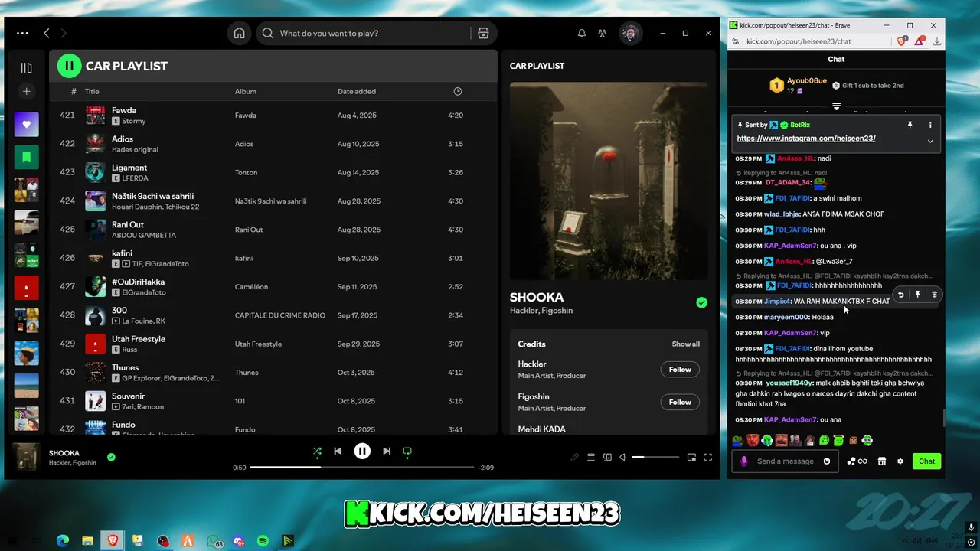Select track Rani Out
Viewport: 980px width, 551px height.
pos(273,230)
